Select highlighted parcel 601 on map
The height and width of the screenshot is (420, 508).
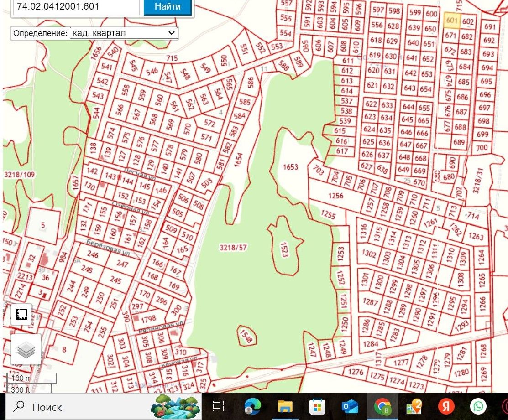pos(451,21)
